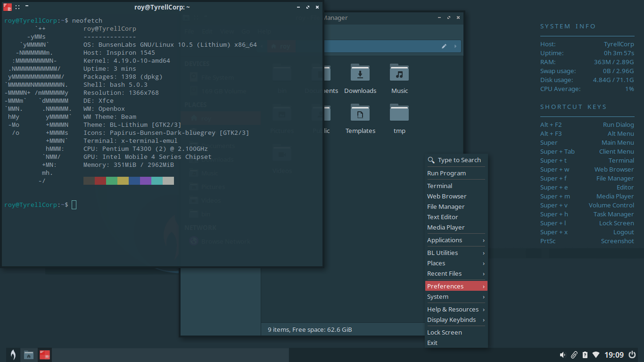Click the battery power manager tray icon

coord(585,355)
